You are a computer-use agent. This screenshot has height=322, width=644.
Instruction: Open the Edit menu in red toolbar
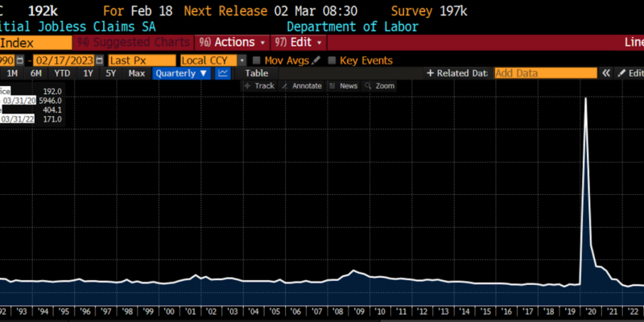(299, 42)
